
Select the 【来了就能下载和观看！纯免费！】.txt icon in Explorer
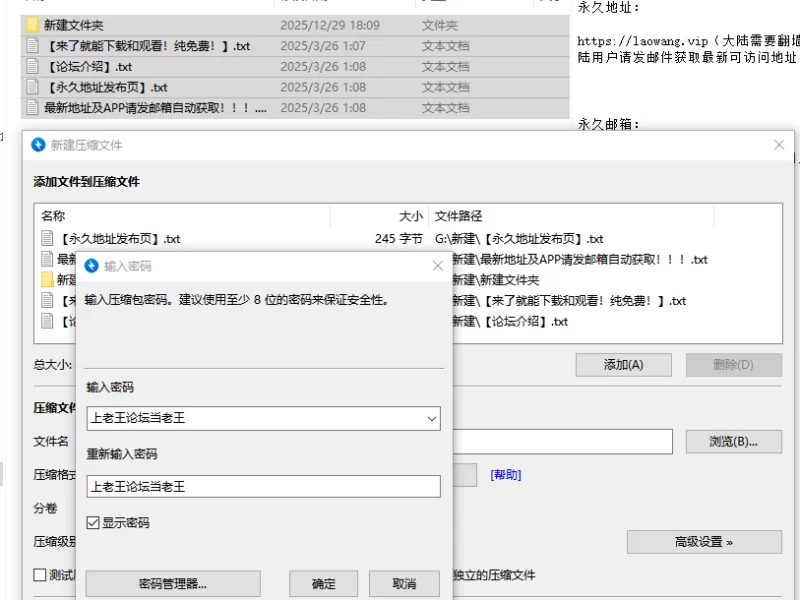[32, 46]
